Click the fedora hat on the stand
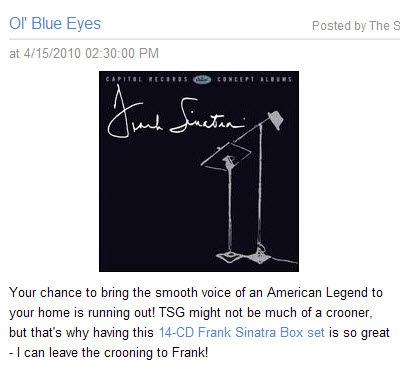The image size is (400, 382). 276,119
